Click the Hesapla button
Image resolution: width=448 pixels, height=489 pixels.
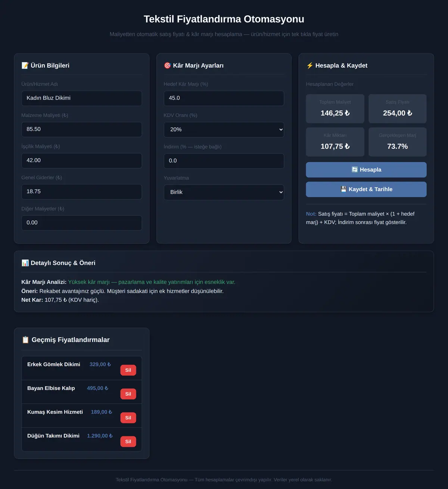[x=366, y=170]
